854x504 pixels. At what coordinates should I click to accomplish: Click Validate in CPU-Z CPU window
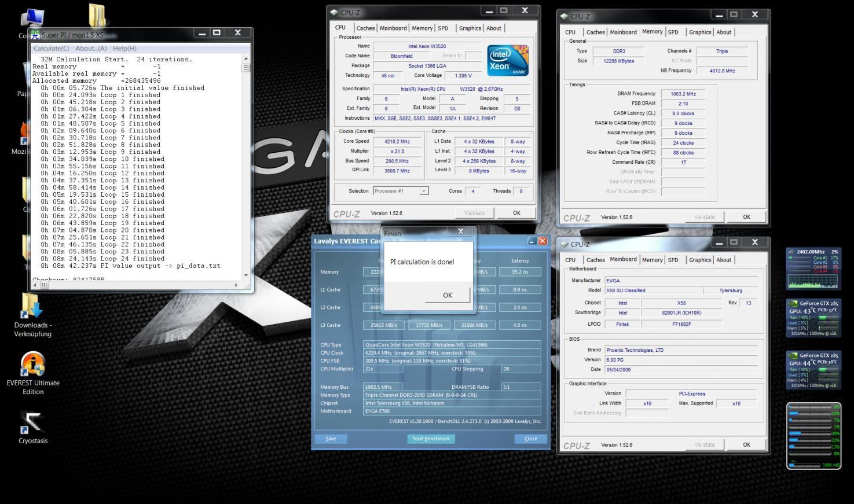(x=474, y=213)
